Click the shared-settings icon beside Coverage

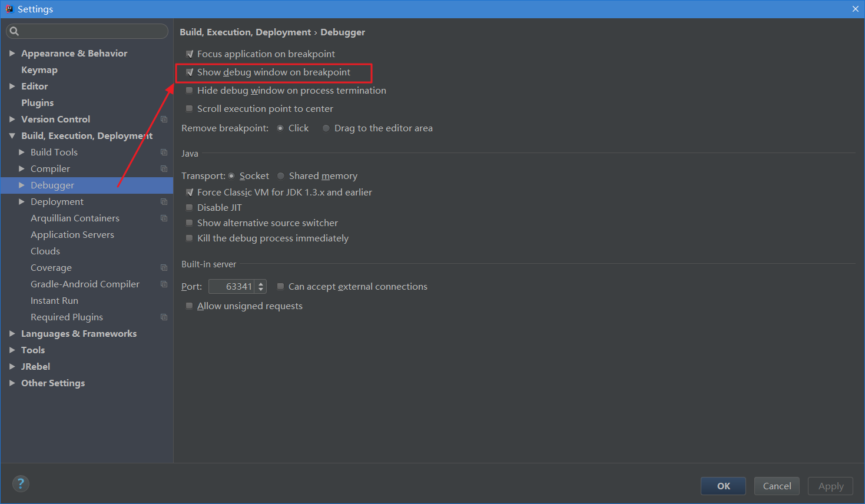click(x=164, y=267)
